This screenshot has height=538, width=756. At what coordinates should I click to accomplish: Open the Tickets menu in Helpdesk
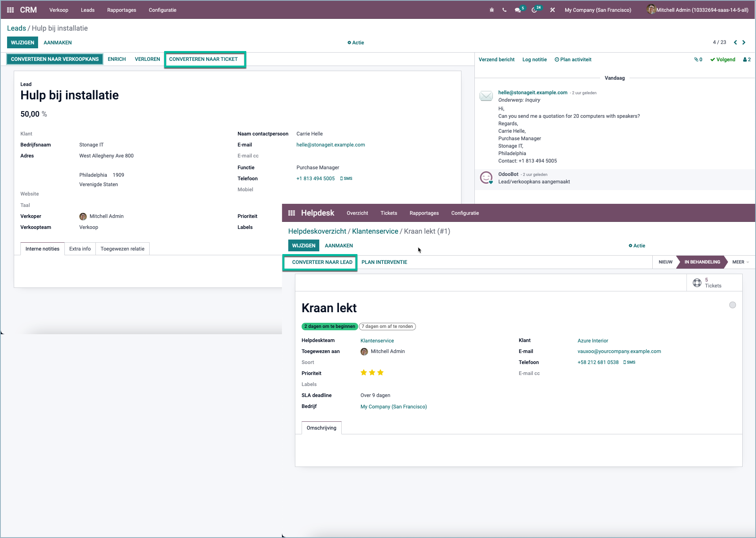coord(388,213)
